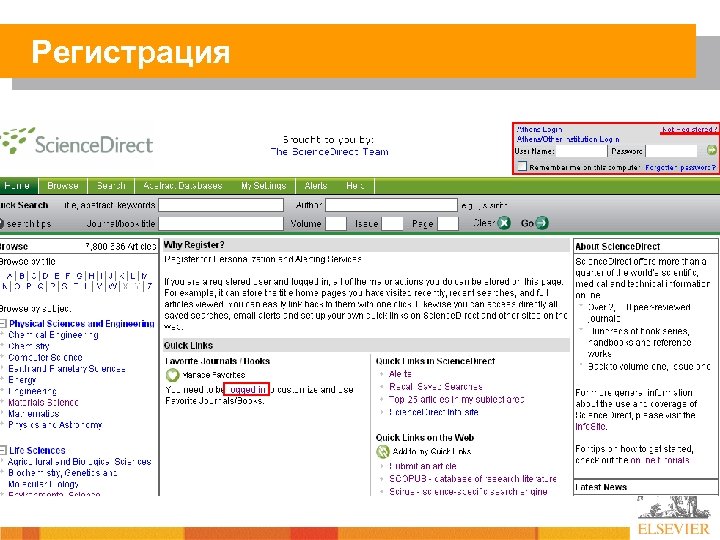720x540 pixels.
Task: Collapse Physical Sciences and Engineering tree
Action: tap(3, 324)
